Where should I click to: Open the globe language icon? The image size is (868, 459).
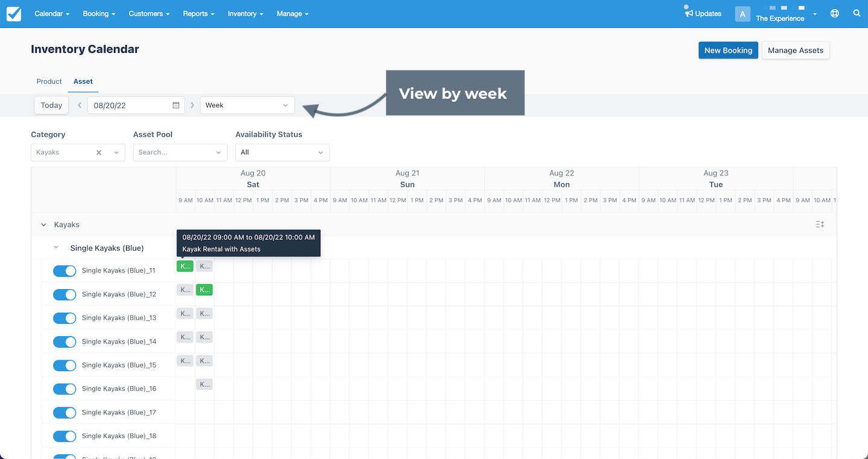coord(835,13)
